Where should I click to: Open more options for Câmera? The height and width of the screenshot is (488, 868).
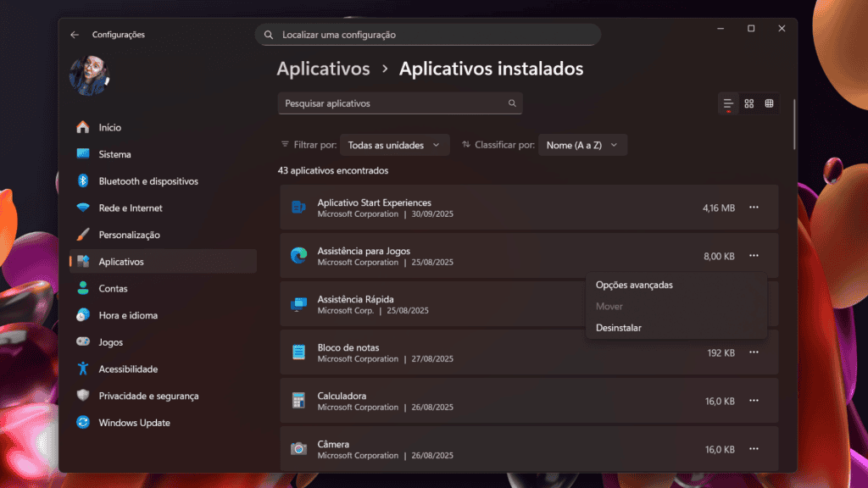coord(754,449)
